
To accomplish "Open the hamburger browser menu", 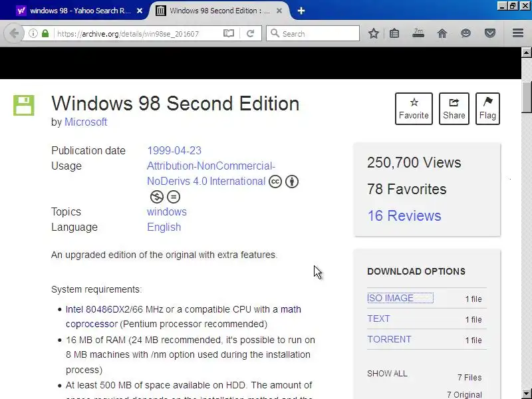I will pyautogui.click(x=518, y=33).
